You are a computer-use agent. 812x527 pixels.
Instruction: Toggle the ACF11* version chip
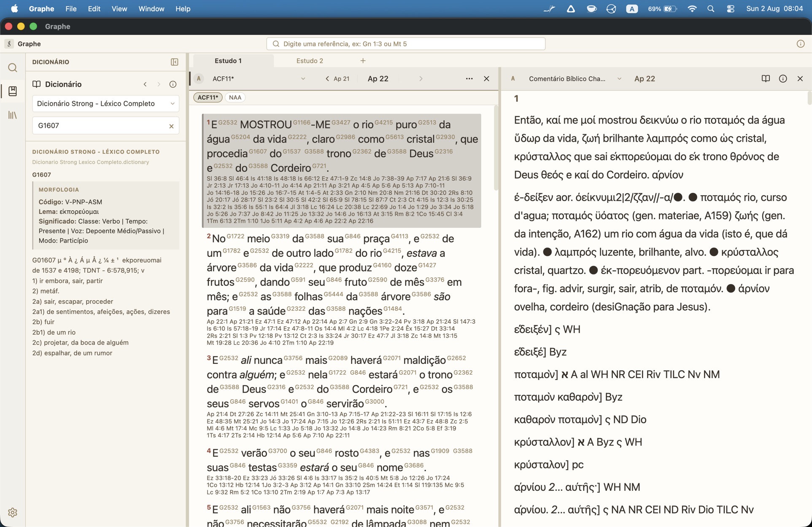pyautogui.click(x=208, y=97)
